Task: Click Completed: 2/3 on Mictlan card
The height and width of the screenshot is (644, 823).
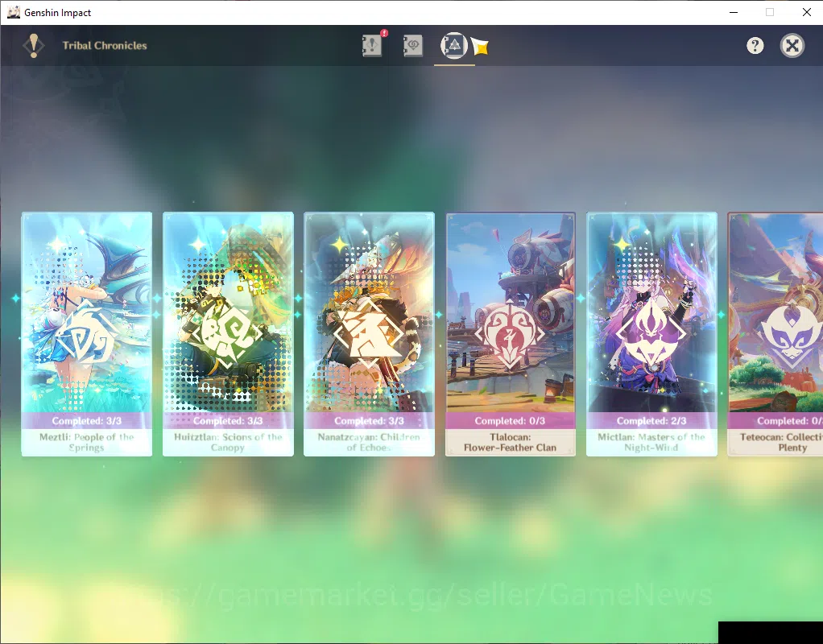Action: point(651,421)
